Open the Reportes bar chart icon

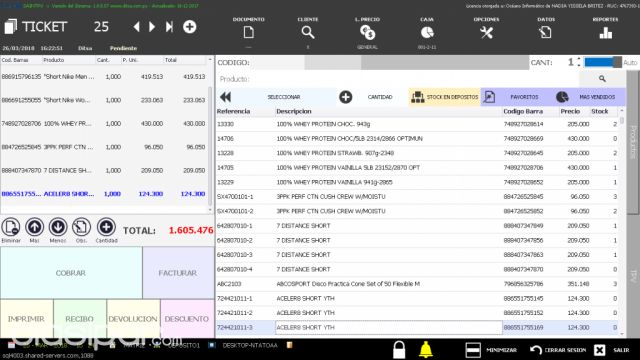coord(605,33)
